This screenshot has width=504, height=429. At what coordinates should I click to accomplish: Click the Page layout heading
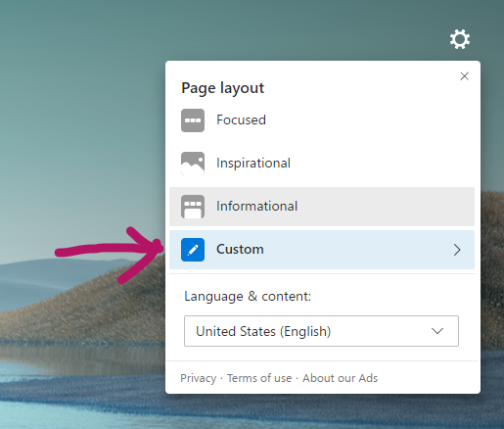click(222, 88)
